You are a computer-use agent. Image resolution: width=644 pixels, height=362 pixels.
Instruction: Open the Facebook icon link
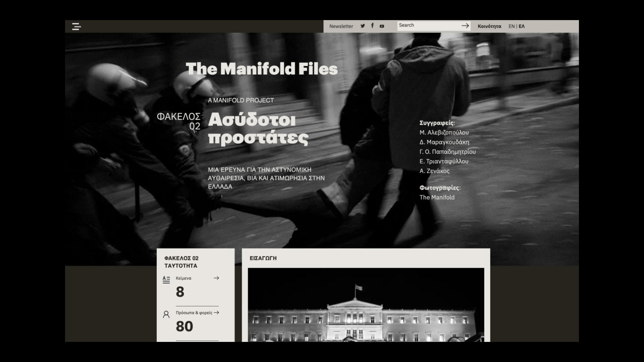pos(372,25)
